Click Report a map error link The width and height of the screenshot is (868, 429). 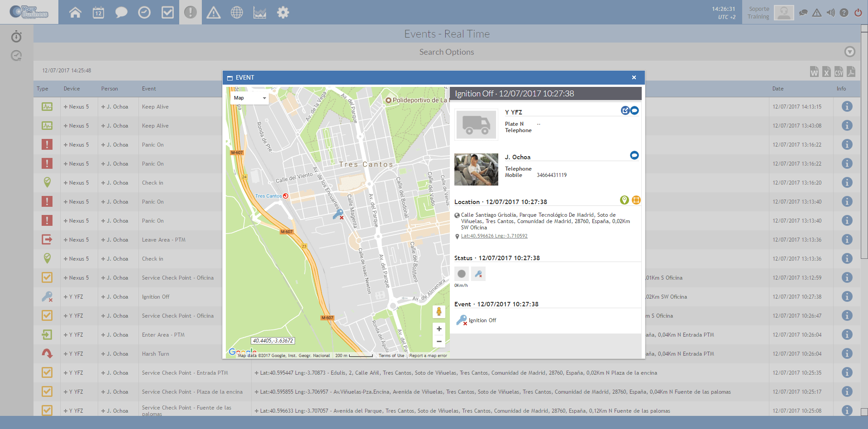[428, 356]
